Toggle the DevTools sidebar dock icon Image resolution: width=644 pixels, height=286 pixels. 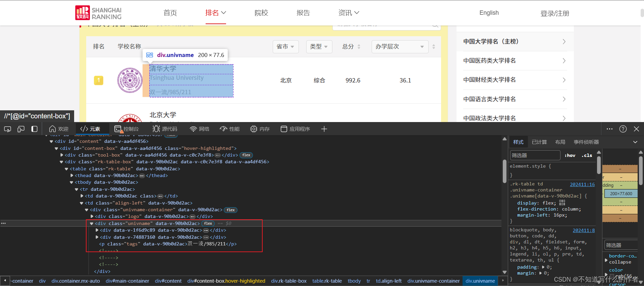pyautogui.click(x=34, y=129)
